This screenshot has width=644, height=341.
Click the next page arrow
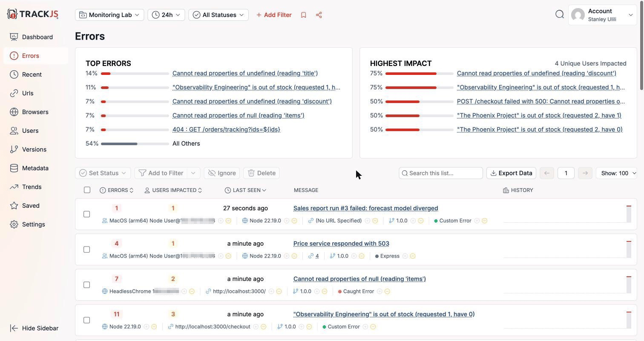pos(585,173)
